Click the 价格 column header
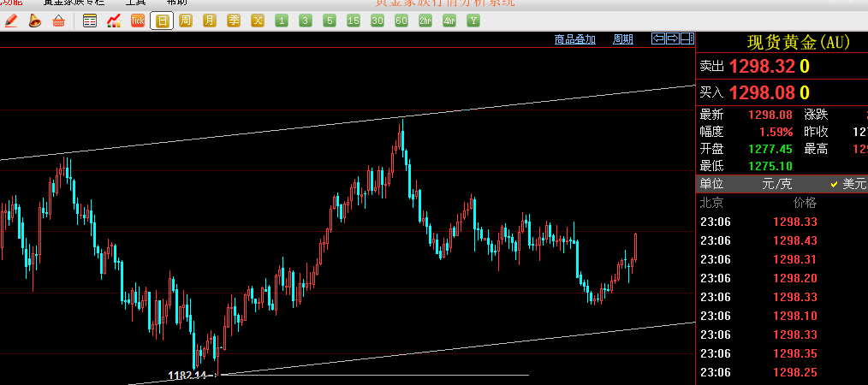The height and width of the screenshot is (385, 868). tap(805, 203)
